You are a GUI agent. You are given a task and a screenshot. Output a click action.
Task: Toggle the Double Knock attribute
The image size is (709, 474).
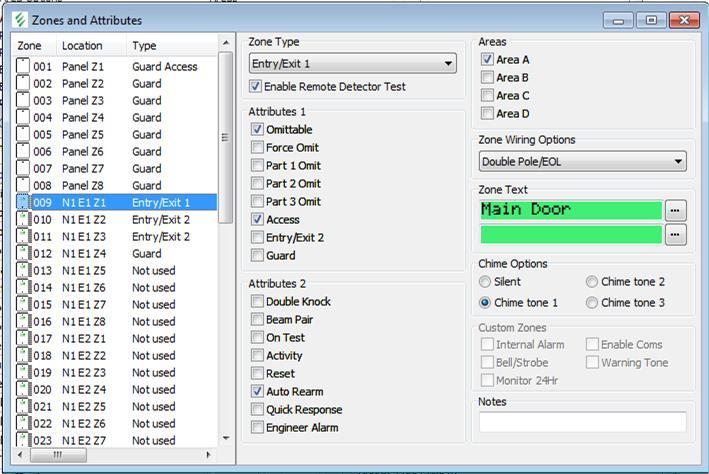tap(258, 302)
